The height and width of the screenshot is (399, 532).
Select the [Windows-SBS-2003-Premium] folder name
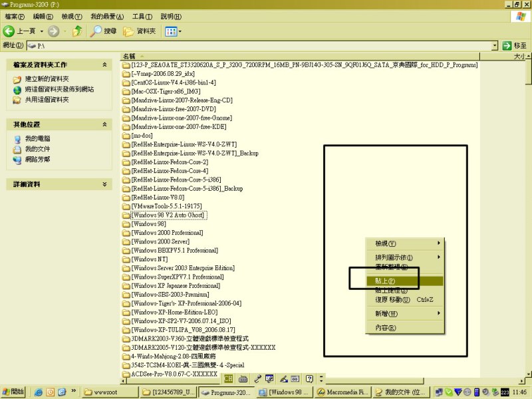[170, 295]
